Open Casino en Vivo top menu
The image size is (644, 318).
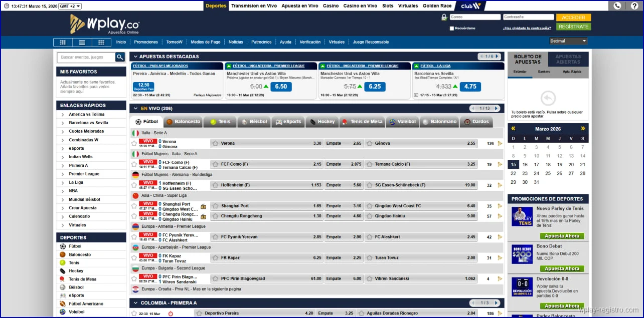[360, 6]
